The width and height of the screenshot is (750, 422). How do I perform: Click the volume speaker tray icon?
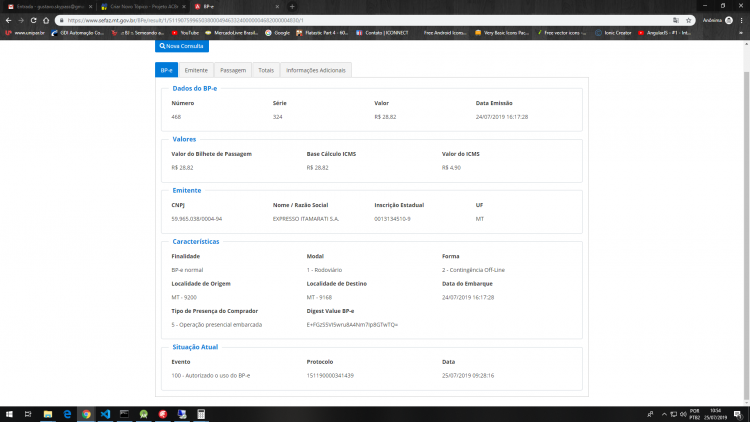683,414
